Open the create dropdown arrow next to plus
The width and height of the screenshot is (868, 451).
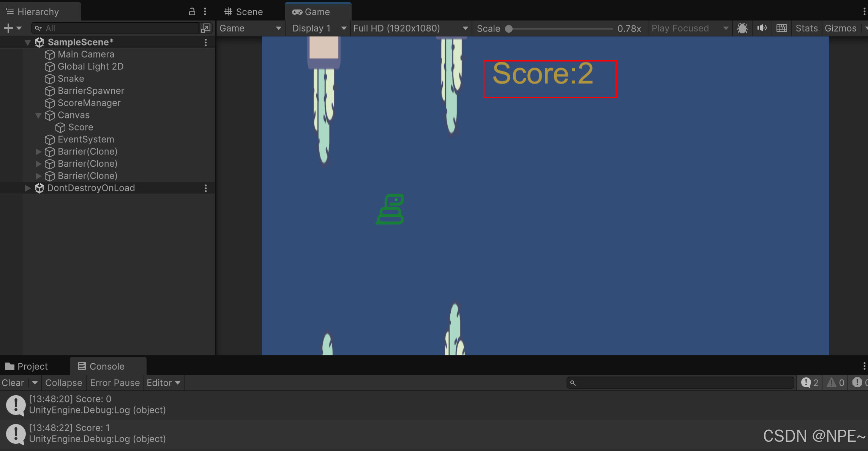click(19, 28)
